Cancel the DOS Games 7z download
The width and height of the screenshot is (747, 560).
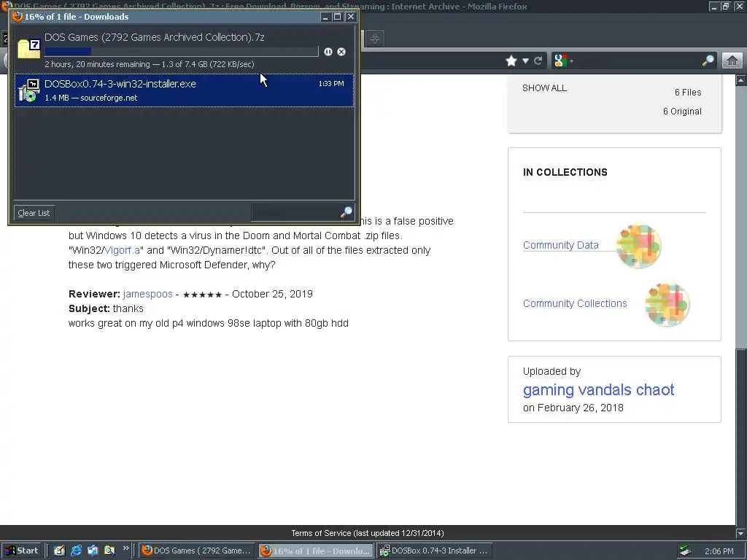pyautogui.click(x=341, y=52)
